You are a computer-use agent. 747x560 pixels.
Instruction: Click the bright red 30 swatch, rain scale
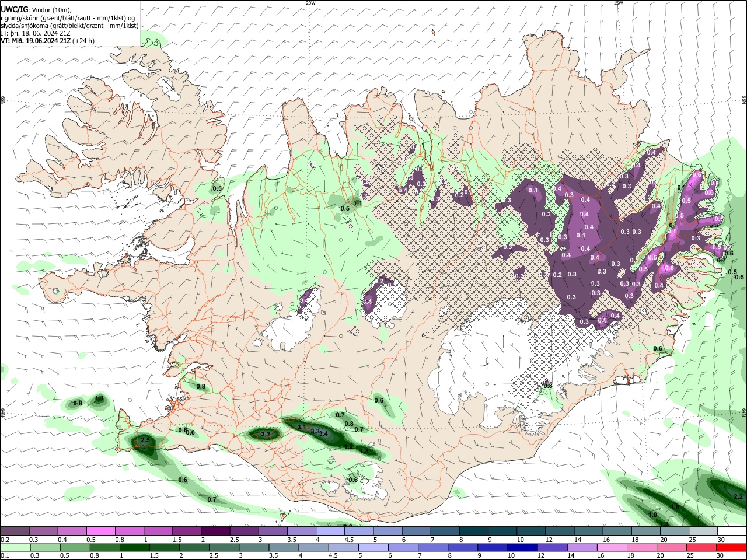tap(732, 548)
